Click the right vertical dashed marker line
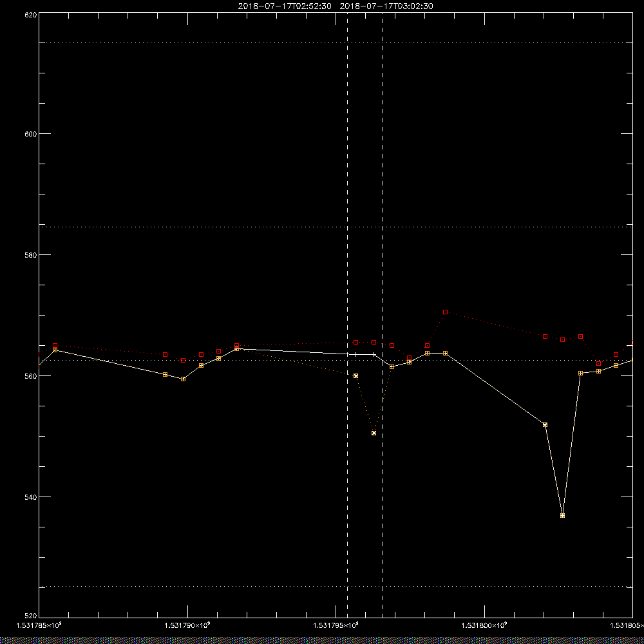 click(x=383, y=315)
